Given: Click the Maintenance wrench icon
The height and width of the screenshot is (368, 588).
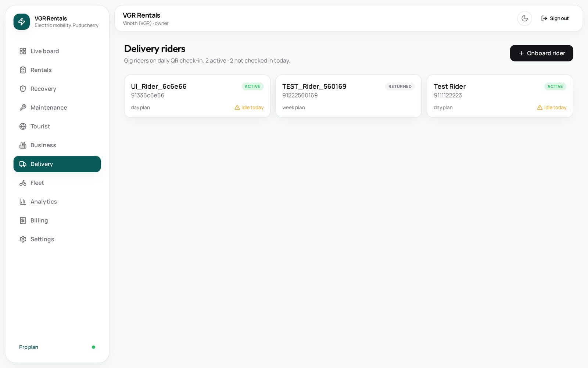Looking at the screenshot, I should [x=23, y=107].
